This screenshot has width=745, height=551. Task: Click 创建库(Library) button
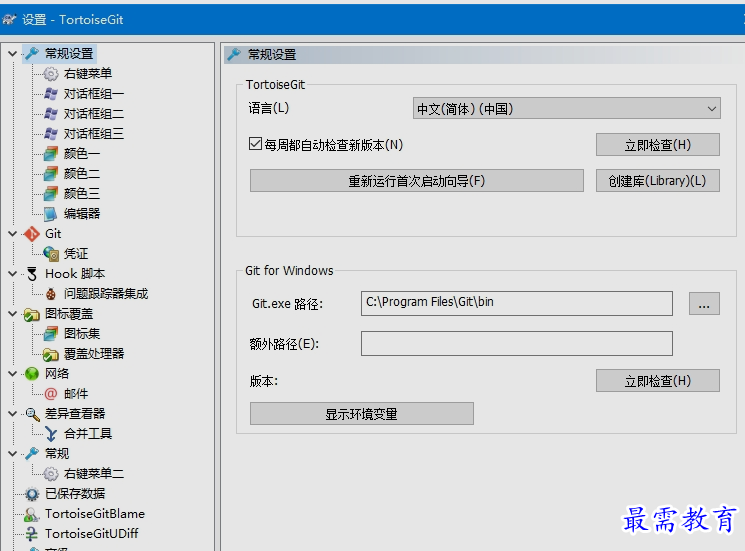tap(658, 181)
